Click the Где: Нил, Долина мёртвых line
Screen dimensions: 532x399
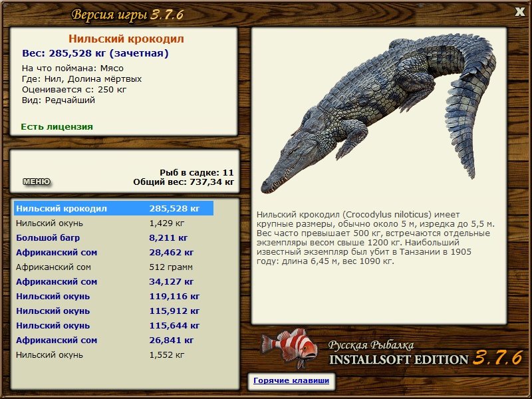82,79
